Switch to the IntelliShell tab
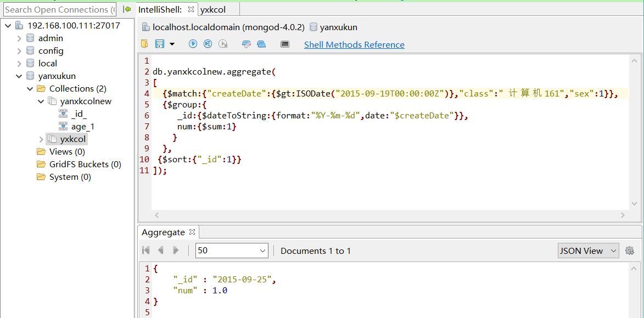The height and width of the screenshot is (318, 644). 160,9
